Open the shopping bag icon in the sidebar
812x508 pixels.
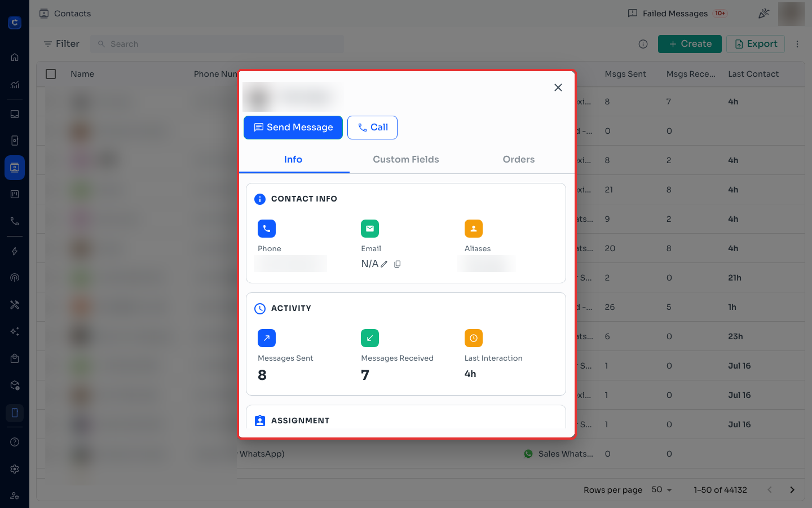15,358
